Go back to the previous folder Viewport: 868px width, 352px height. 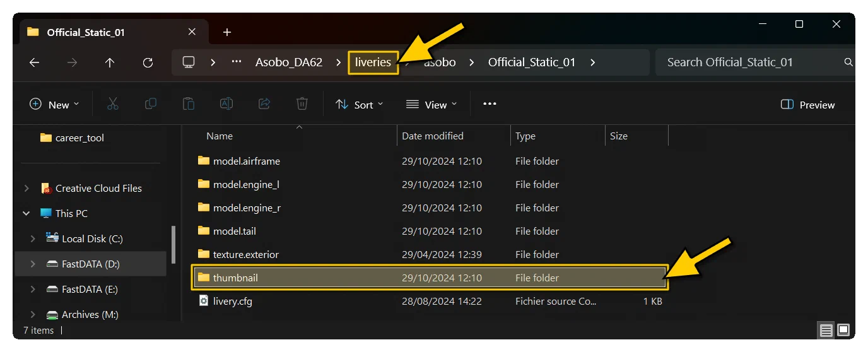tap(35, 62)
